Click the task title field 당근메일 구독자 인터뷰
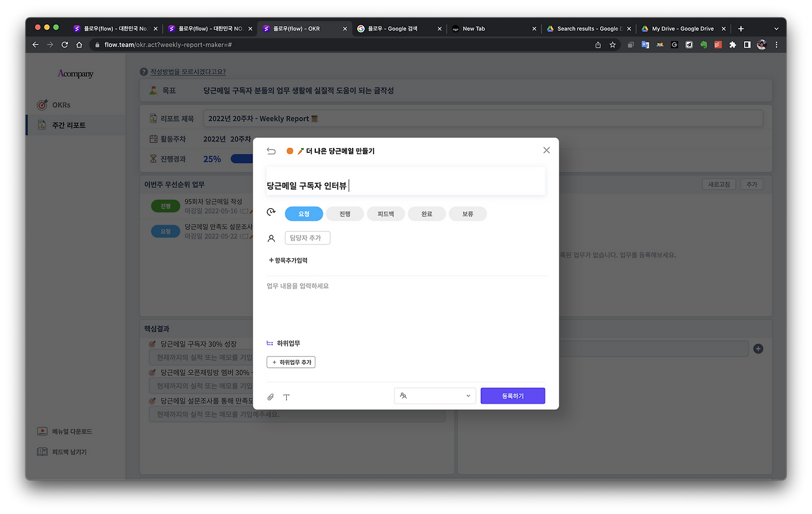 pos(405,181)
